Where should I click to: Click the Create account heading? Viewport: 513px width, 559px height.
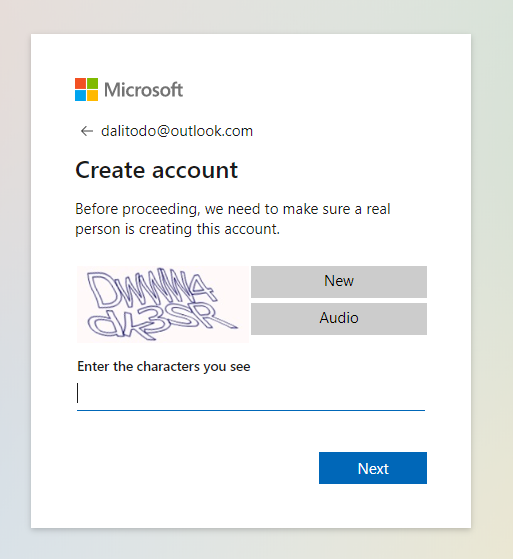[x=157, y=170]
